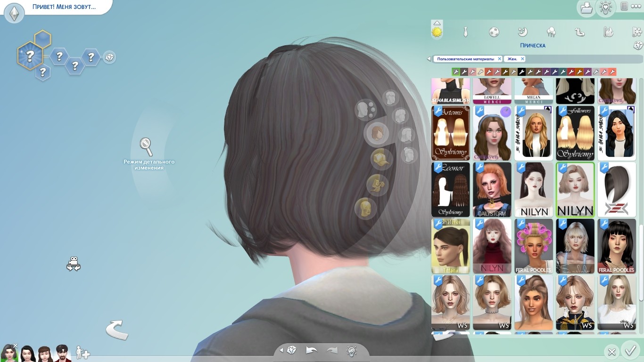The image size is (644, 362).
Task: Remove the Жен. filter tag
Action: [x=522, y=59]
